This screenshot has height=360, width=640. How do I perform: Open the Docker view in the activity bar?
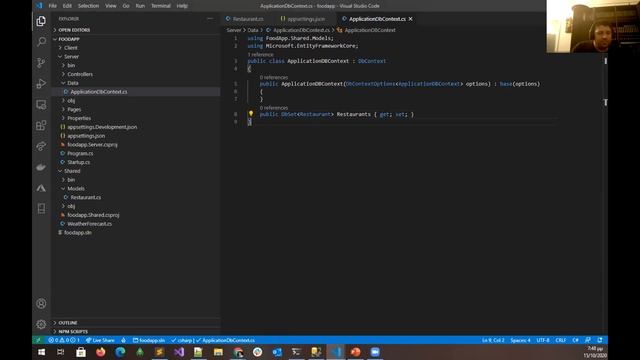pyautogui.click(x=41, y=167)
